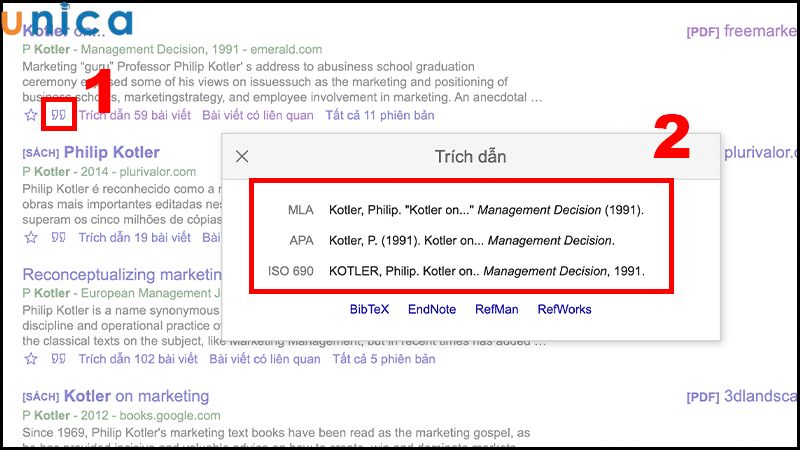800x450 pixels.
Task: Open 'Reconceptualizing marketing' result title
Action: [x=122, y=274]
